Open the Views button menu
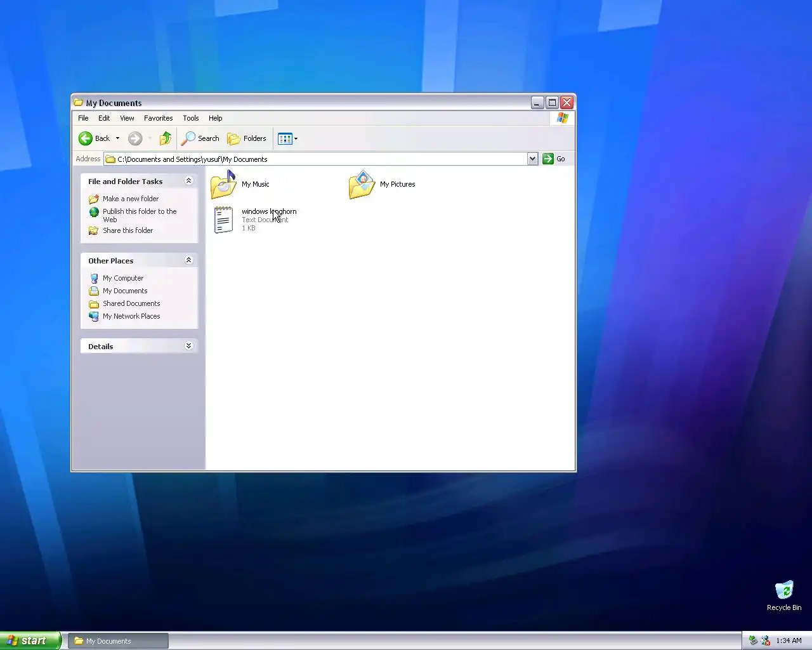This screenshot has height=650, width=812. point(287,138)
